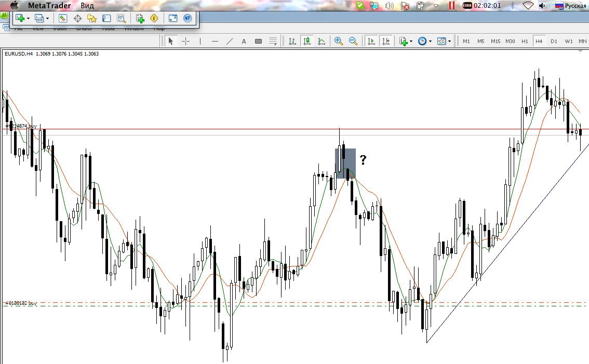The width and height of the screenshot is (589, 364).
Task: Select the Vertical Line drawing tool
Action: 200,41
